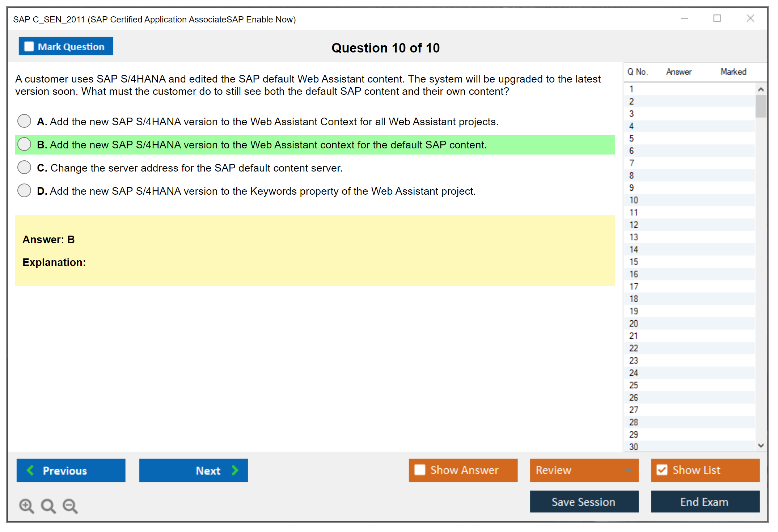Screen dimensions: 778x532
Task: Tick the Mark Question checkbox
Action: point(29,47)
